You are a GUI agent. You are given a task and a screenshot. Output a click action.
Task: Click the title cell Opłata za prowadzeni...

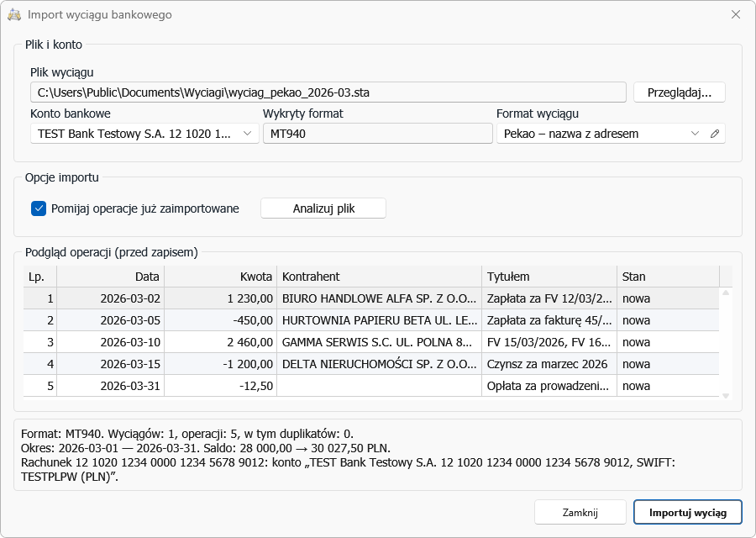pos(549,386)
